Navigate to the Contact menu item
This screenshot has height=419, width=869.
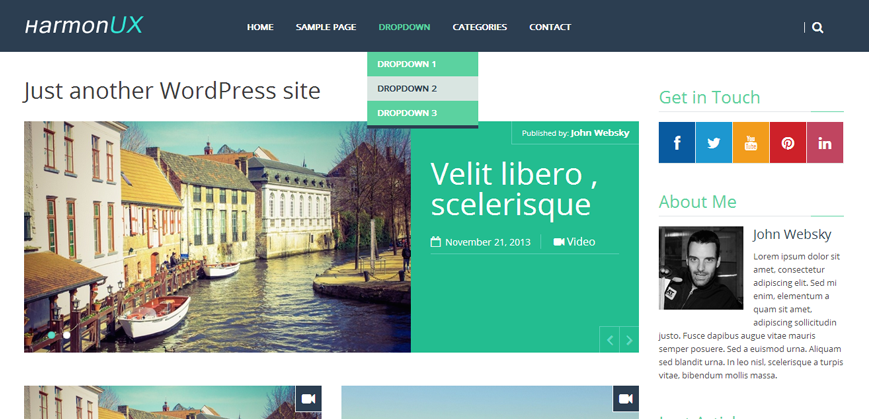[550, 27]
